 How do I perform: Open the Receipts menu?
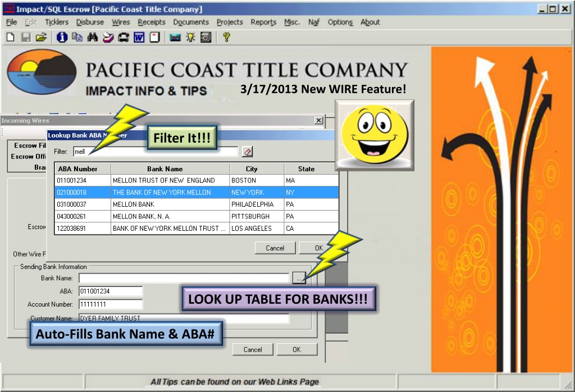click(152, 22)
